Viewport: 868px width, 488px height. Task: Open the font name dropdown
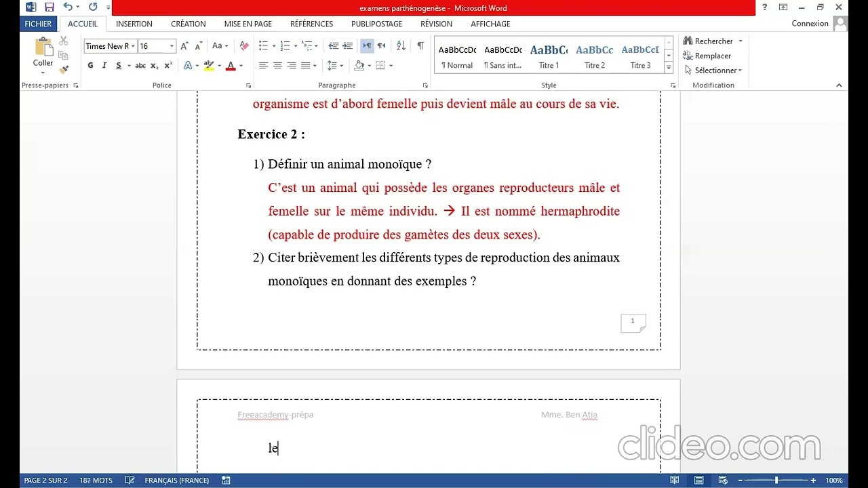coord(133,46)
